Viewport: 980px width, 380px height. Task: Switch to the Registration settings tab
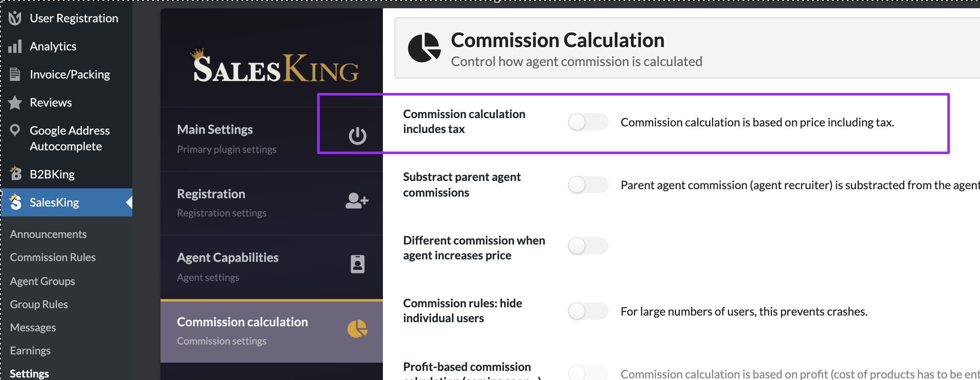click(x=272, y=203)
